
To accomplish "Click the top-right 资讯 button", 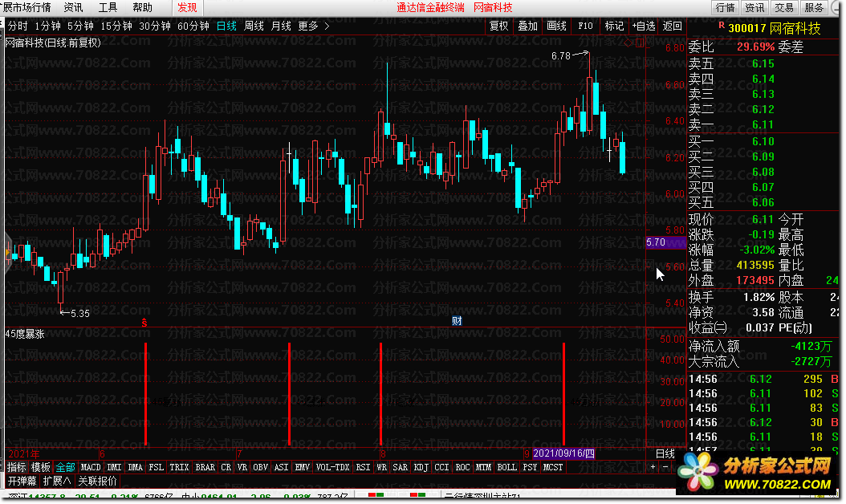I will tap(754, 7).
